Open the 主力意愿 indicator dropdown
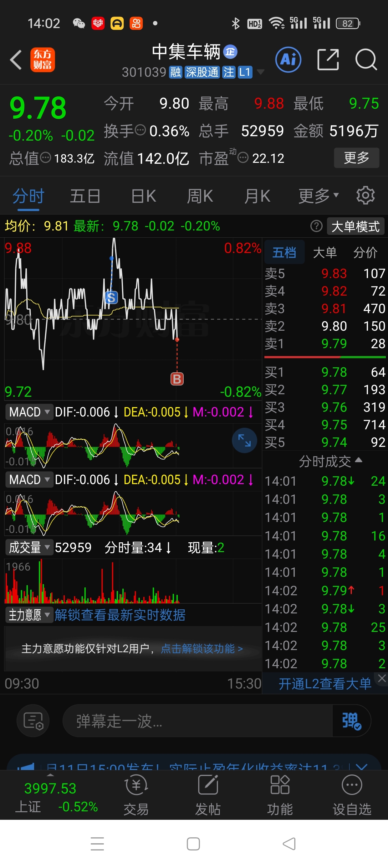388x868 pixels. pyautogui.click(x=29, y=615)
